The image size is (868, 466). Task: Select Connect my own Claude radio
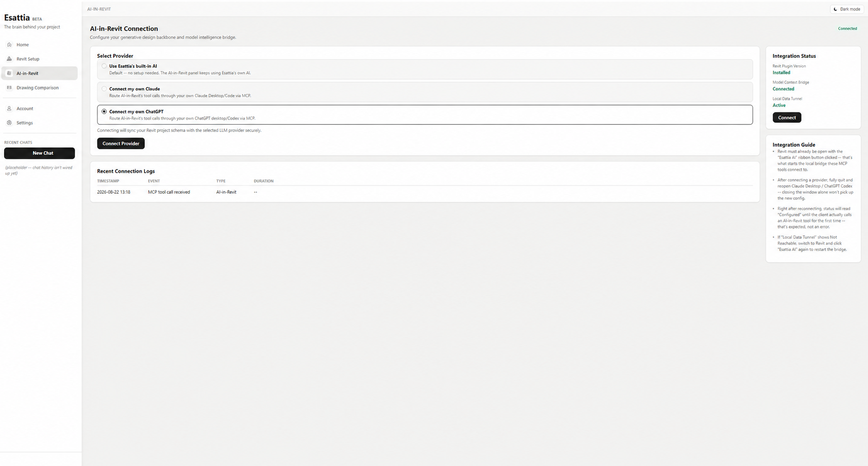[104, 89]
